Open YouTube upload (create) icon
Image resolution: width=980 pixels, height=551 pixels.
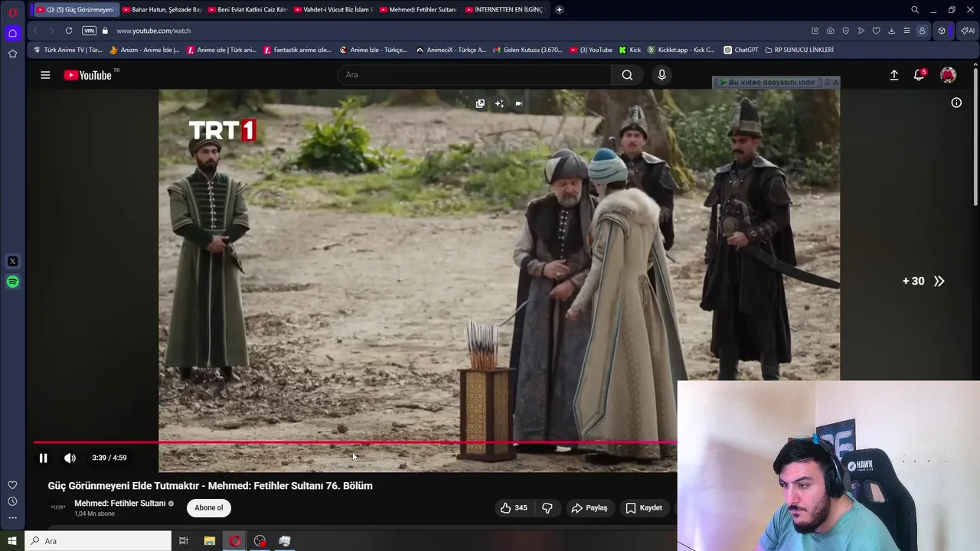pos(893,75)
